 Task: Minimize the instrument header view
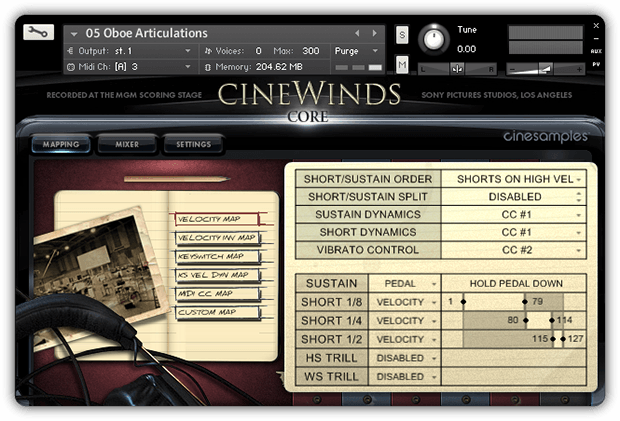596,39
